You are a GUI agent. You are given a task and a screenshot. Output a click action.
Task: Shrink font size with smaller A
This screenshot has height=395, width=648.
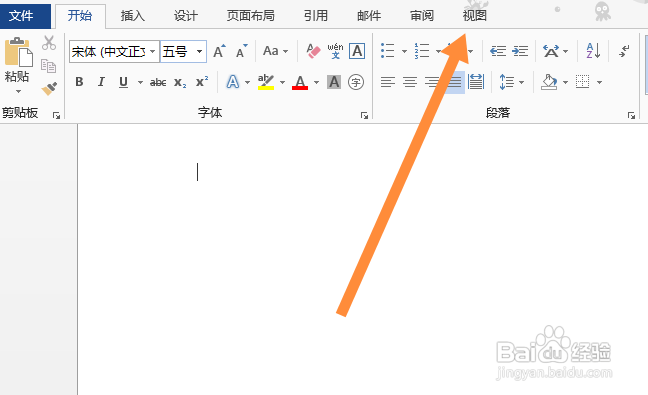[x=242, y=51]
